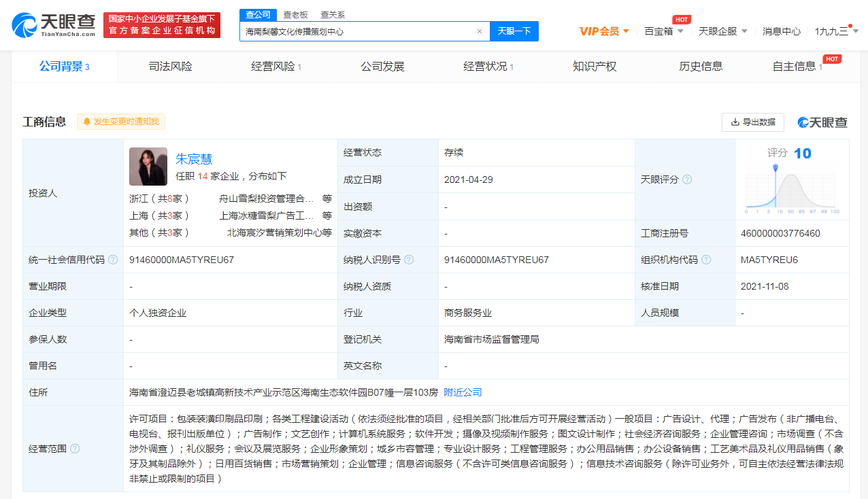Click the TianYanCha logo

click(53, 25)
